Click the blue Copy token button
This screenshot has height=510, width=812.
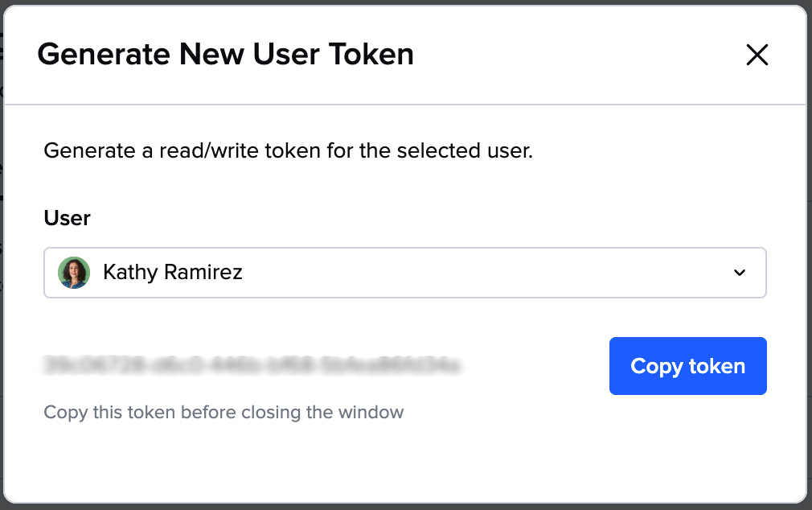687,366
